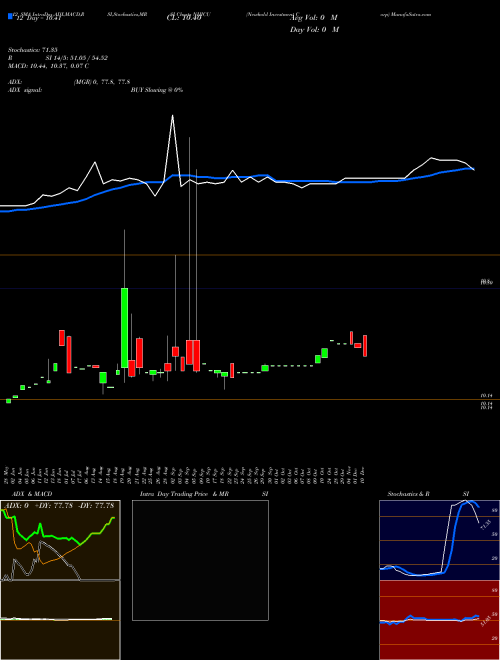This screenshot has width=500, height=660.
Task: Click the 'ADX: 0 +DY: 77.78 -DY: 77.78' readout
Action: coord(60,505)
